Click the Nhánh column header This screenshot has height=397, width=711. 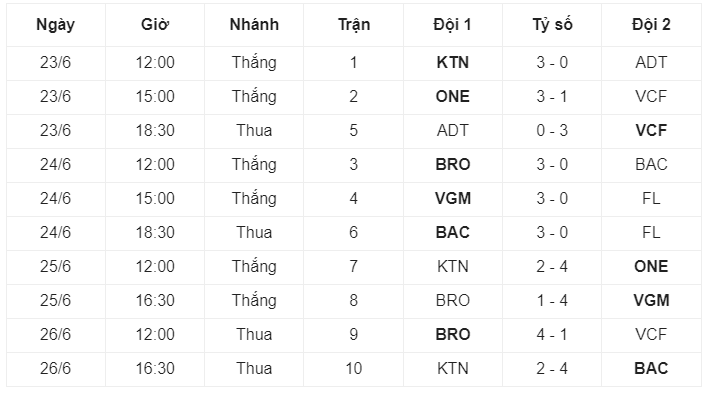click(x=254, y=24)
